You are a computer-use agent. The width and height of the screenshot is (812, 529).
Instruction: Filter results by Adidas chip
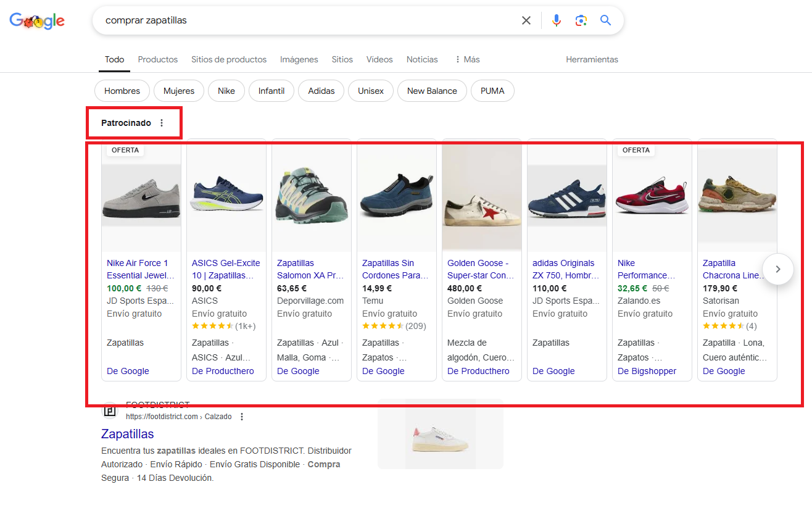point(321,91)
